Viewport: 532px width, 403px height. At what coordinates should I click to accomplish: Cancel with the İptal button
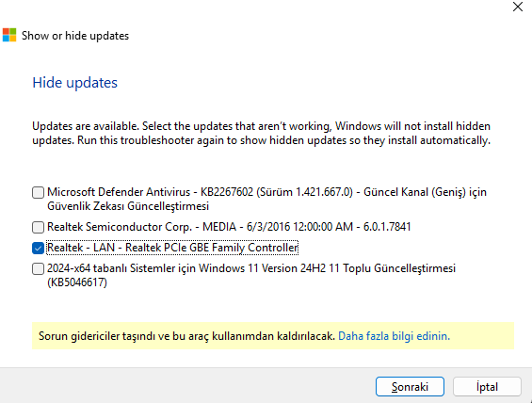tap(487, 386)
